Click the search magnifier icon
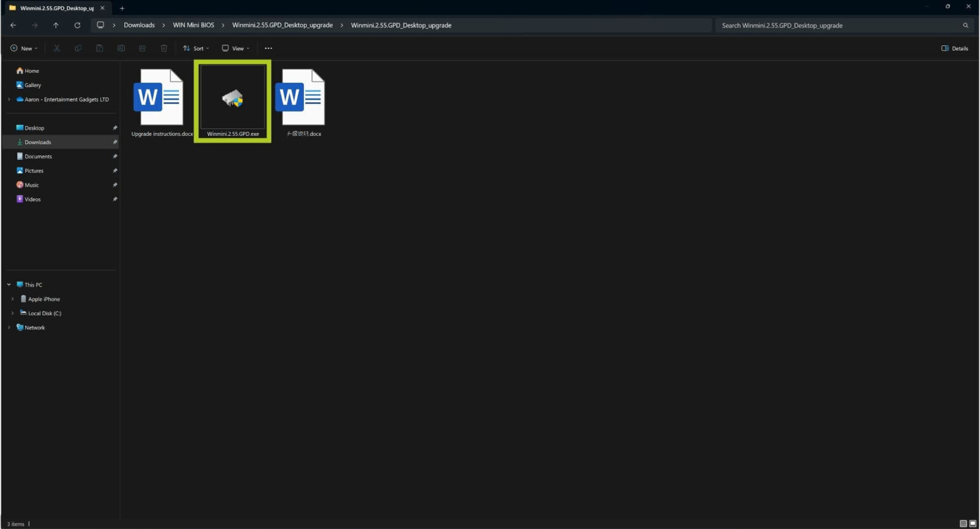 [x=965, y=25]
